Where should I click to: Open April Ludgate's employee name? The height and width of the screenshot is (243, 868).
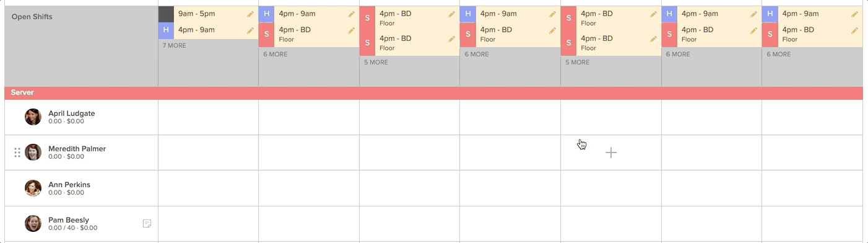coord(72,113)
